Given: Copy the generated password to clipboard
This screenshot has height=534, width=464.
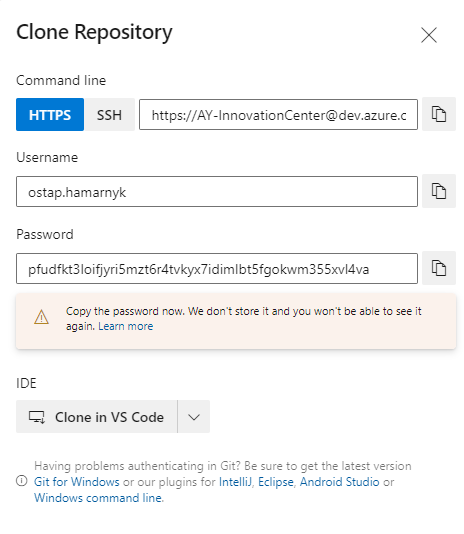Looking at the screenshot, I should pyautogui.click(x=438, y=268).
